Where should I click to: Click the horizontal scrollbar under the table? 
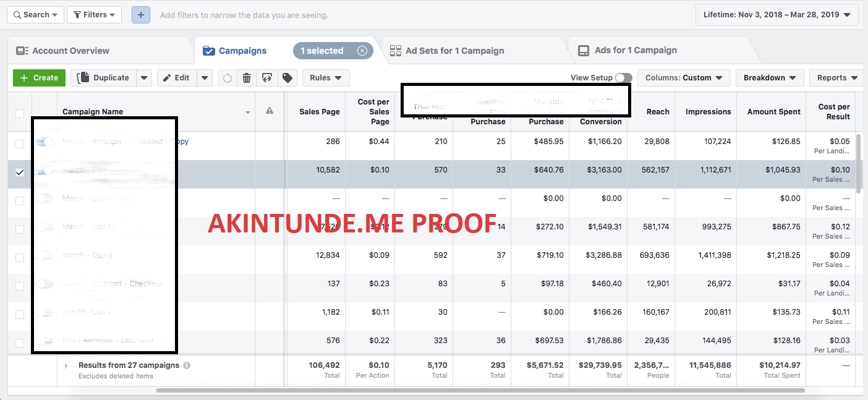[x=480, y=391]
